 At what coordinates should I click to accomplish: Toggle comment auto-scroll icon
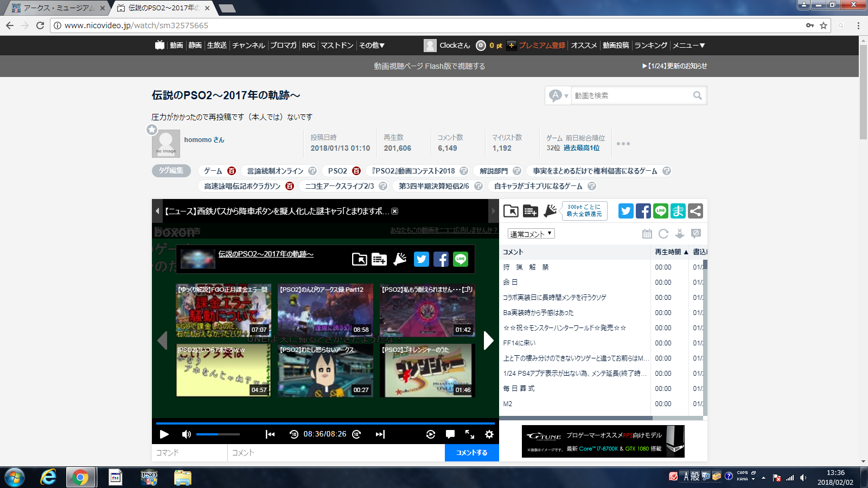coord(680,234)
